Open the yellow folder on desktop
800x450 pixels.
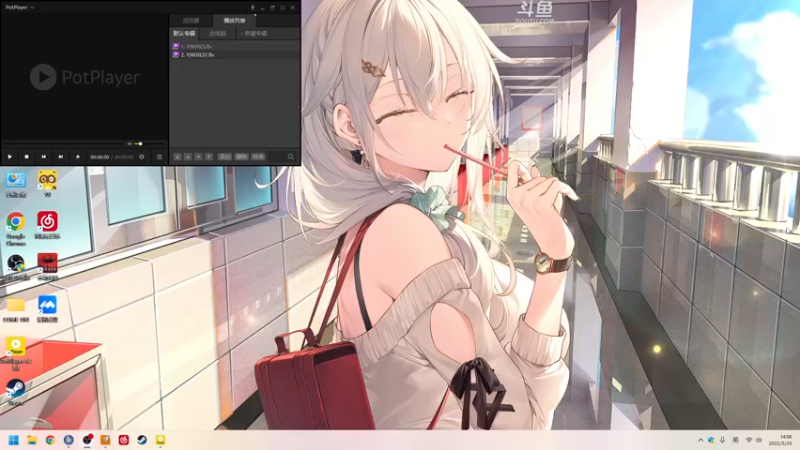pos(16,309)
